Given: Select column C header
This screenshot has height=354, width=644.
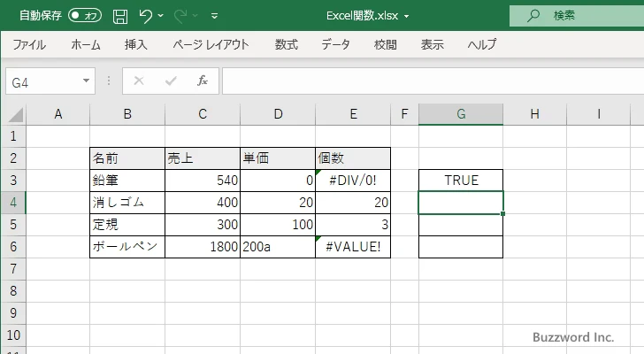Looking at the screenshot, I should pyautogui.click(x=203, y=114).
